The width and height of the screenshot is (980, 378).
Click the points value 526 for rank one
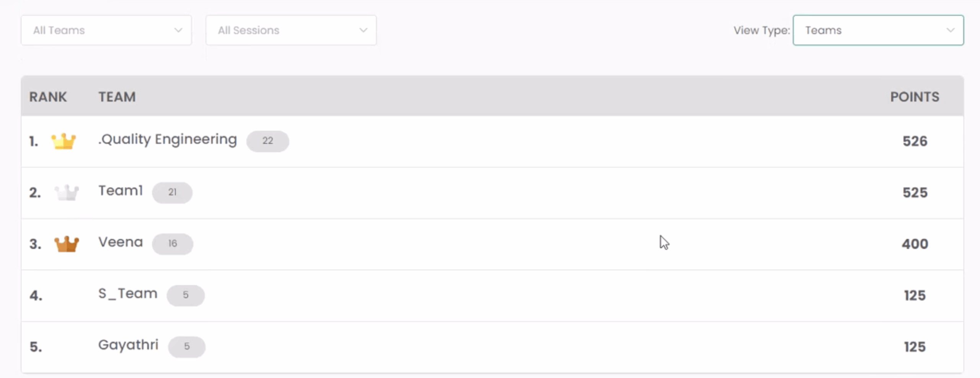915,141
